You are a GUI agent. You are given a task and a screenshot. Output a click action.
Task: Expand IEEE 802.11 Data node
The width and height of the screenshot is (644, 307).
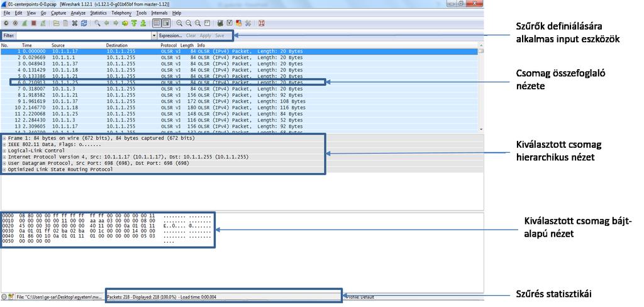coord(4,145)
